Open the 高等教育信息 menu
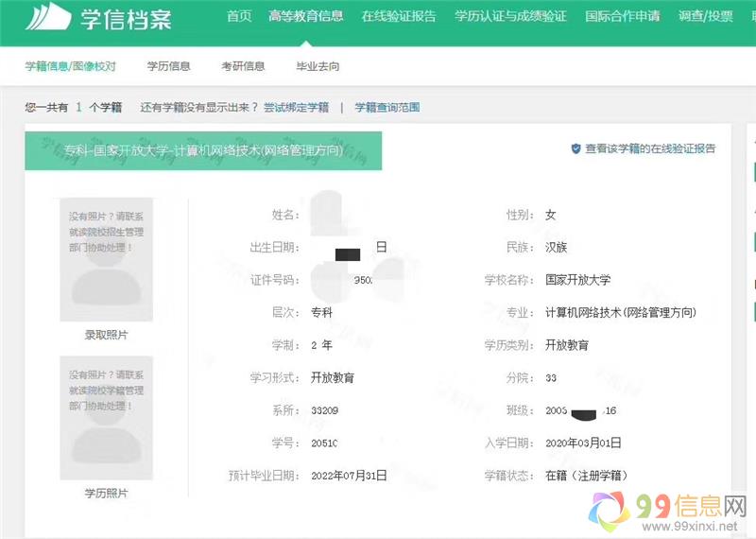This screenshot has width=756, height=539. click(305, 16)
